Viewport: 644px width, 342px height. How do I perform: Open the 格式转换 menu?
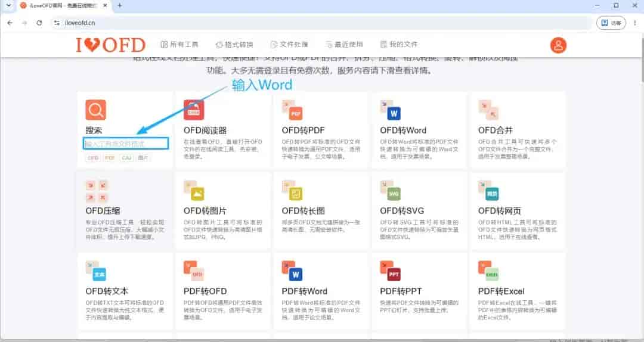(x=234, y=44)
